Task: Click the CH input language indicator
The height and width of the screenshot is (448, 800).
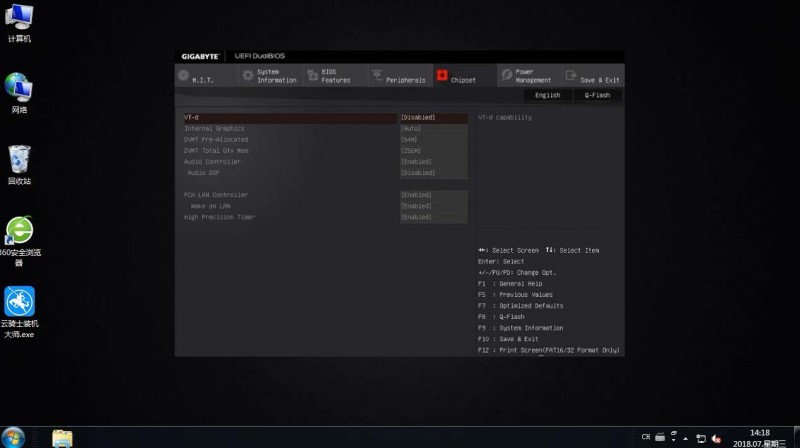Action: click(x=645, y=437)
